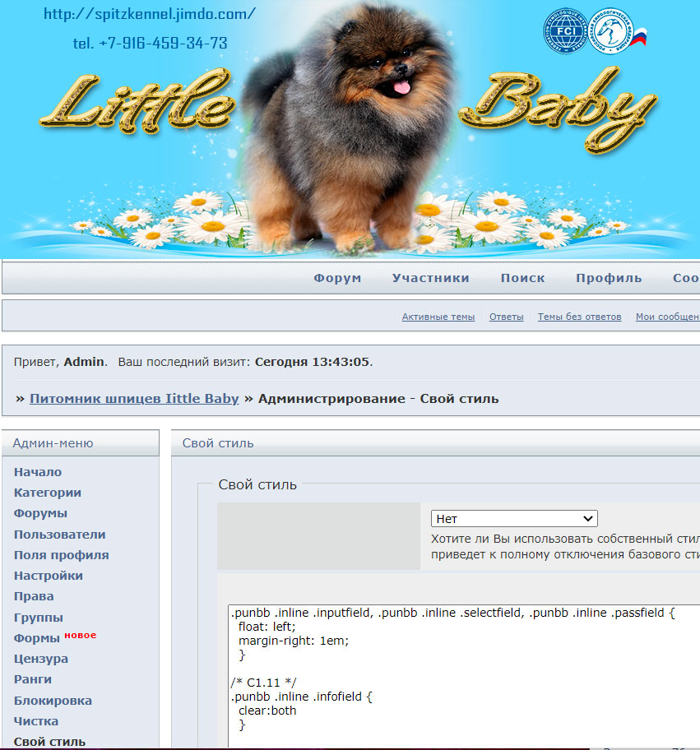Select Свой стиль in the admin menu

click(49, 742)
